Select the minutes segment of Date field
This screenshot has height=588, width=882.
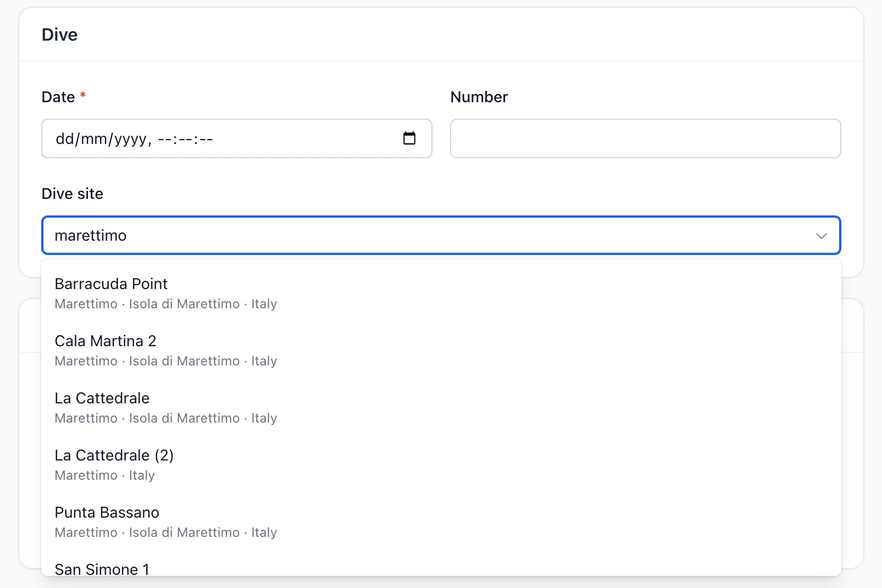pyautogui.click(x=185, y=138)
